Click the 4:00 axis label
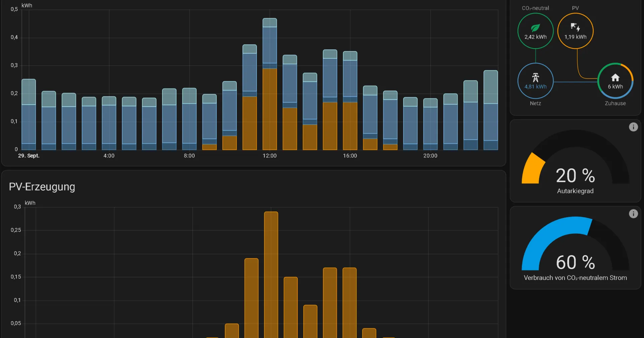Viewport: 644px width, 338px height. point(109,156)
